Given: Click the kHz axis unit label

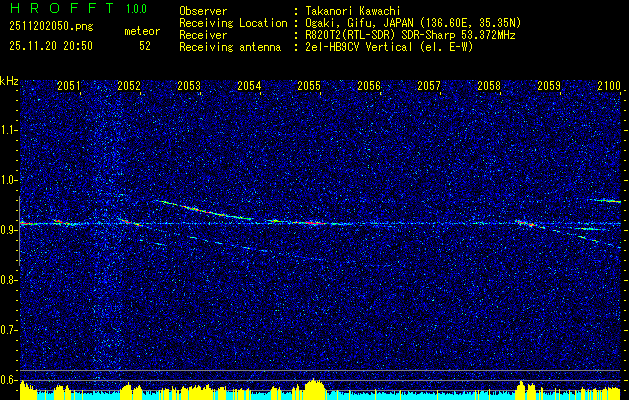Looking at the screenshot, I should pos(9,81).
